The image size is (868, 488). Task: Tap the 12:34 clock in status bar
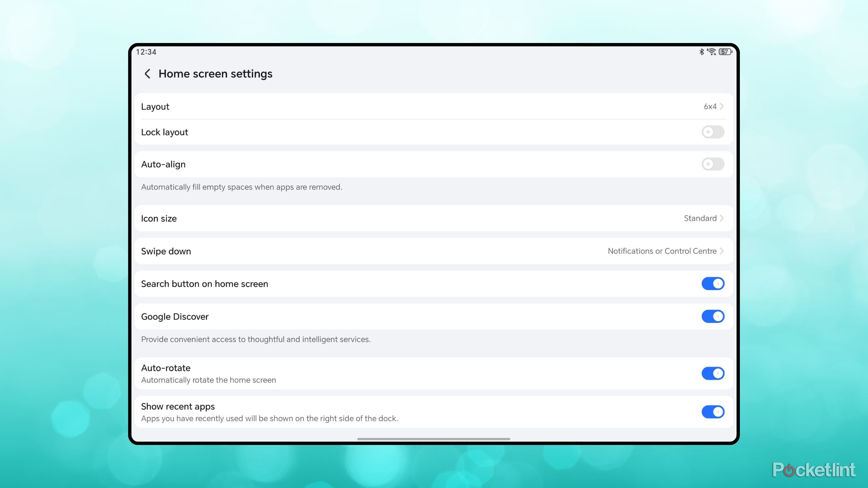(146, 52)
